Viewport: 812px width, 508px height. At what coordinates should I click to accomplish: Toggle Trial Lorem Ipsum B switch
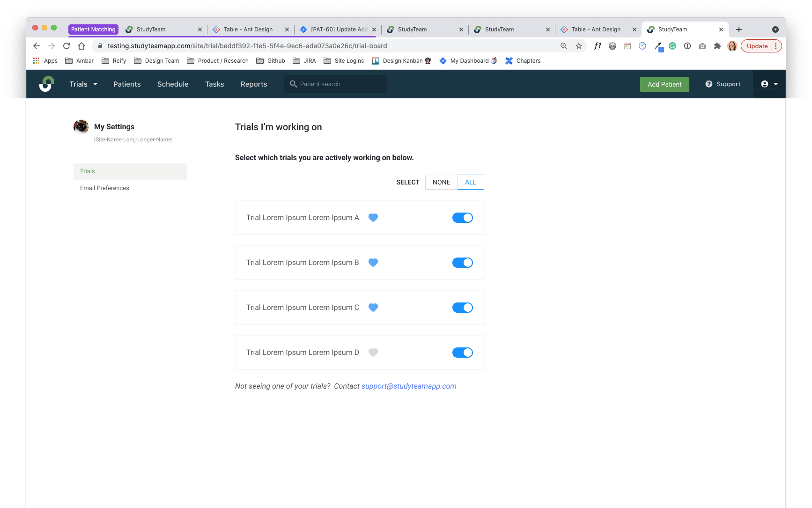coord(463,263)
